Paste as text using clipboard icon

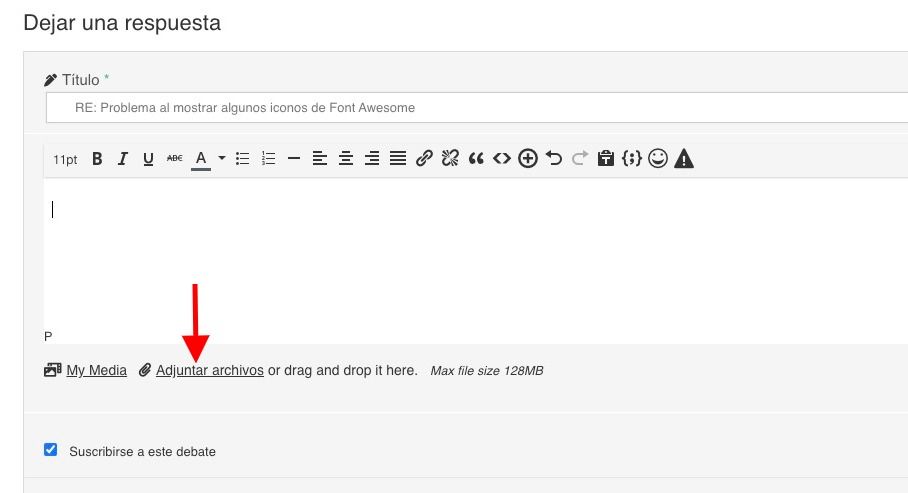coord(606,158)
